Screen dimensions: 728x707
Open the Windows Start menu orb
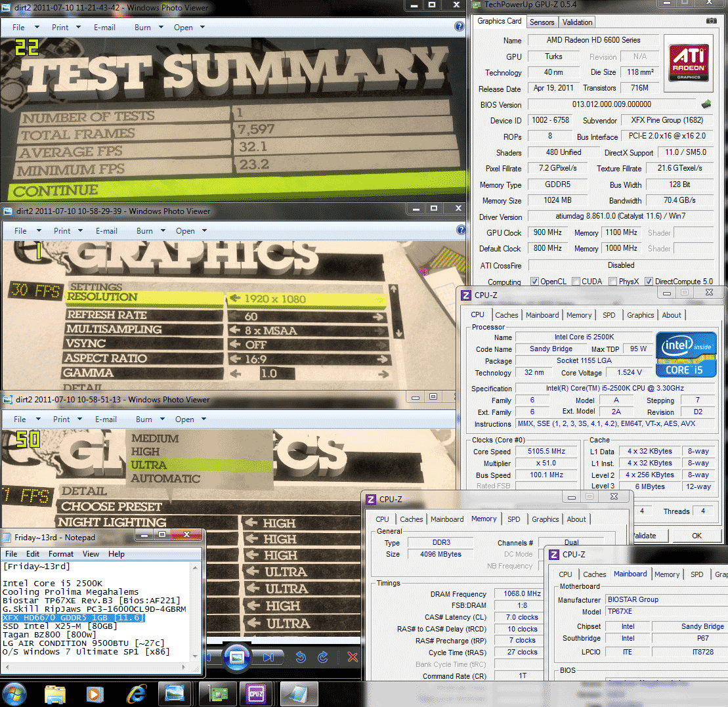coord(14,695)
